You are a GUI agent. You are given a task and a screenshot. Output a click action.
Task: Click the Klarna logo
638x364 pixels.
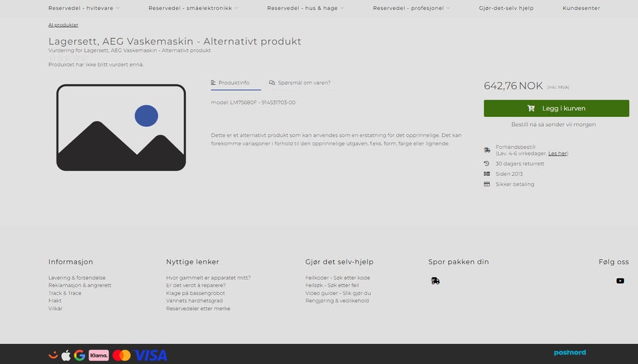(99, 355)
